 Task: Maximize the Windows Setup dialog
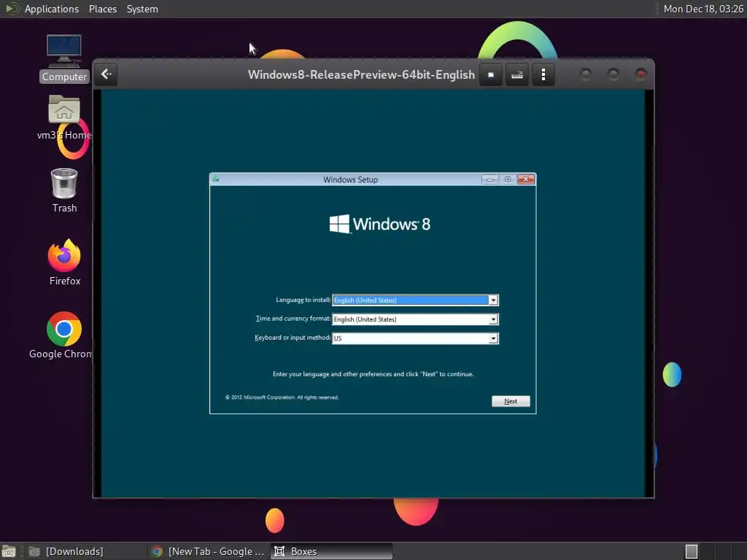point(508,179)
